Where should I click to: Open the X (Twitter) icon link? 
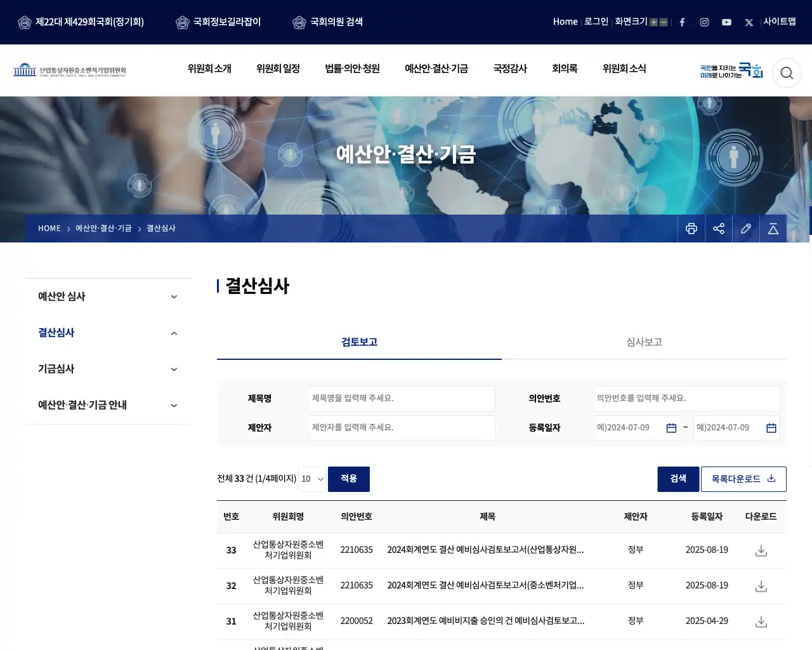click(x=749, y=22)
